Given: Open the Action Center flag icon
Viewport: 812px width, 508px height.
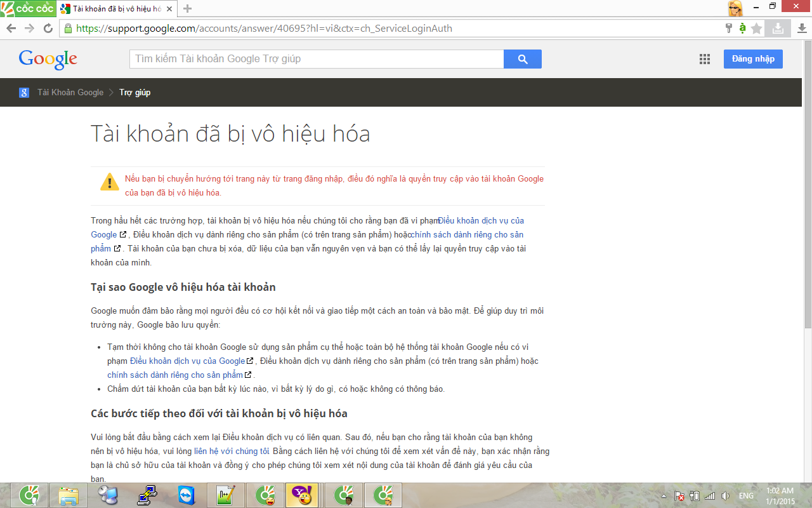Looking at the screenshot, I should pyautogui.click(x=679, y=496).
